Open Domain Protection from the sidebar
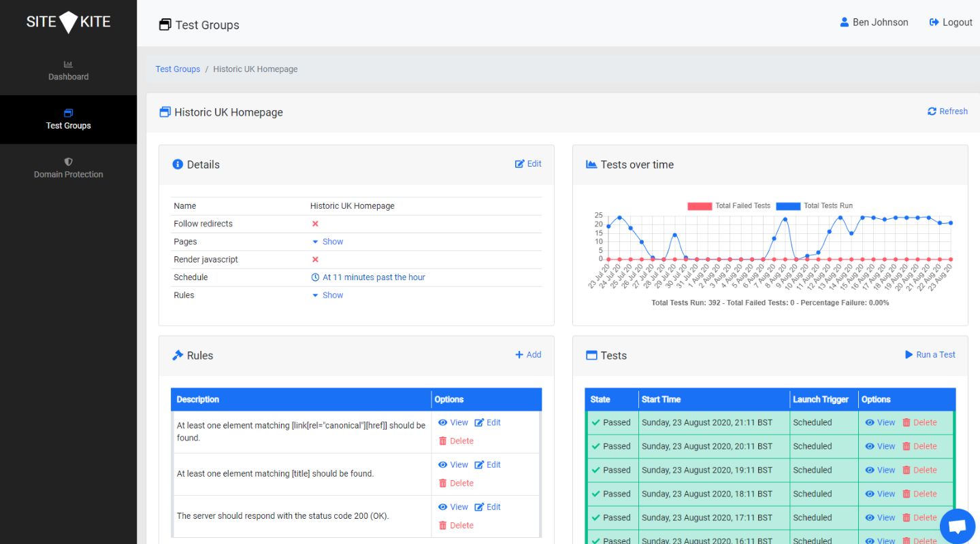The width and height of the screenshot is (980, 544). 68,168
